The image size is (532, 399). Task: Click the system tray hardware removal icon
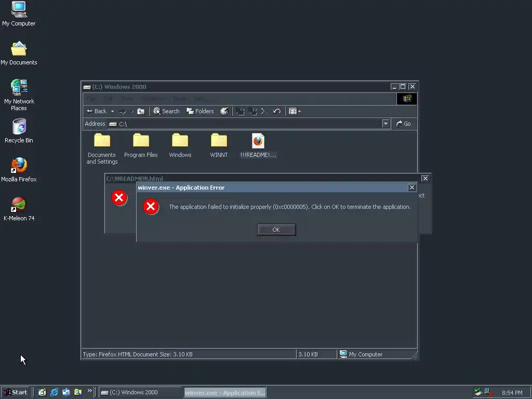(x=478, y=392)
